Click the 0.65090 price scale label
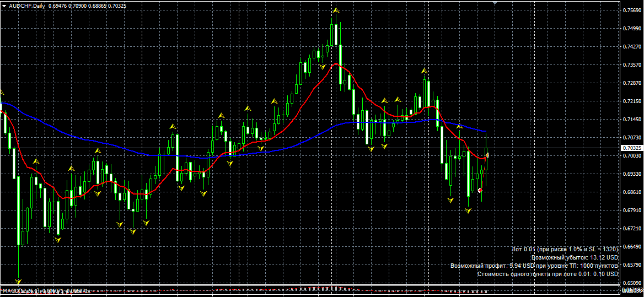This screenshot has width=644, height=297. click(x=632, y=283)
